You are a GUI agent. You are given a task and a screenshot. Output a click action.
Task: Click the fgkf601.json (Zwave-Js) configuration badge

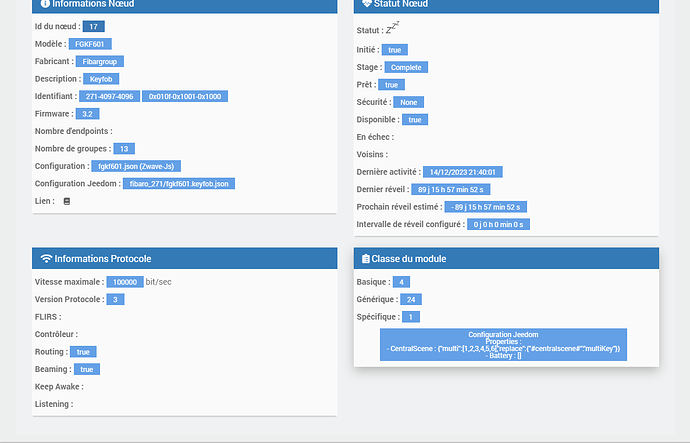pyautogui.click(x=136, y=166)
